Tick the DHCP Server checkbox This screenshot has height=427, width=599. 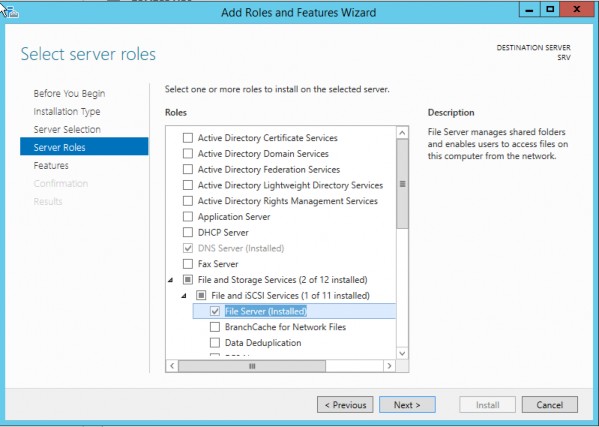coord(188,232)
